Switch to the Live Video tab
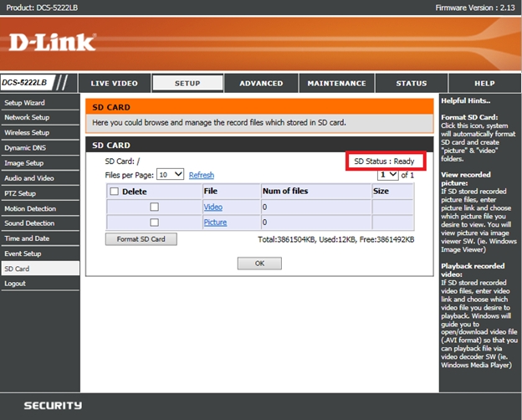Viewport: 522px width, 420px height. (x=114, y=84)
